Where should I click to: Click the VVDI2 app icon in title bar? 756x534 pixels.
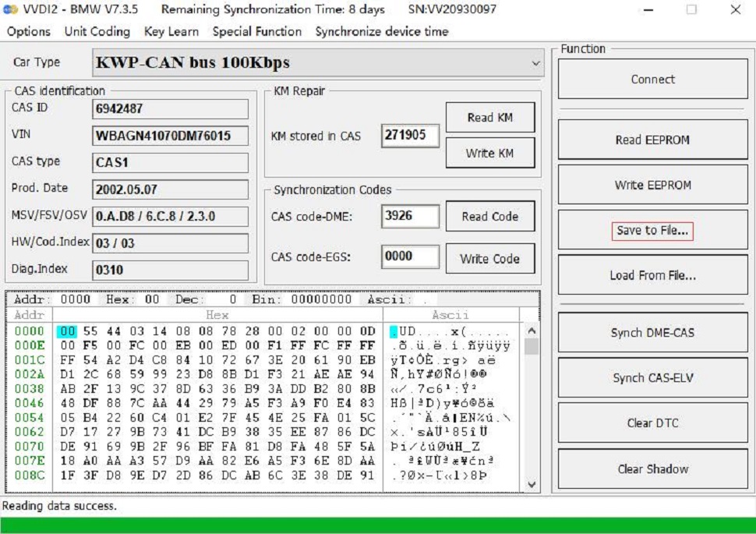click(x=10, y=10)
